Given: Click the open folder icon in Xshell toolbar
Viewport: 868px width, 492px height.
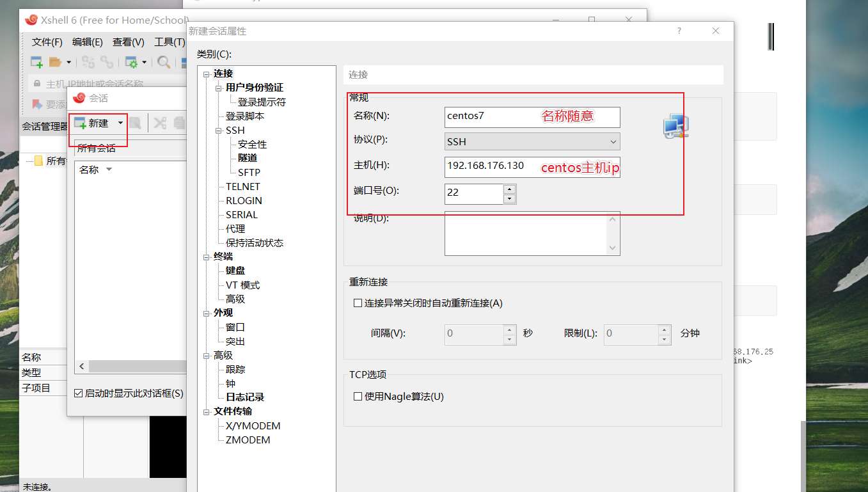Looking at the screenshot, I should 55,62.
